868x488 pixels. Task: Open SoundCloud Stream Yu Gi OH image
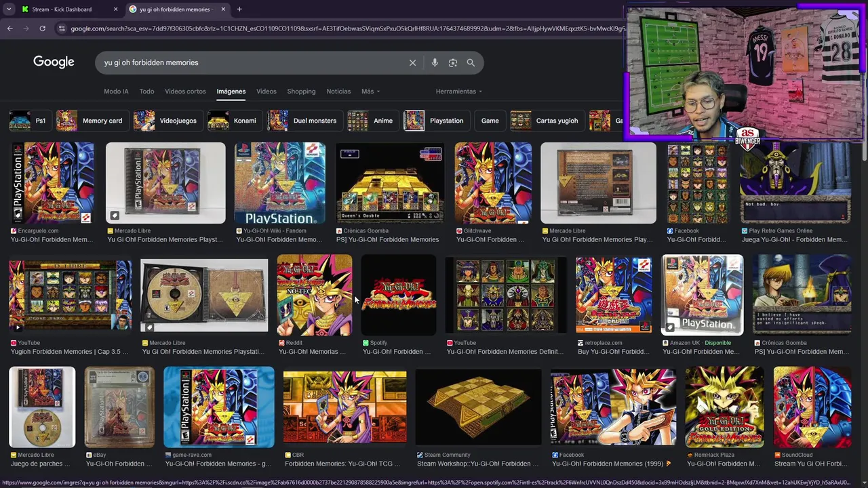[812, 407]
